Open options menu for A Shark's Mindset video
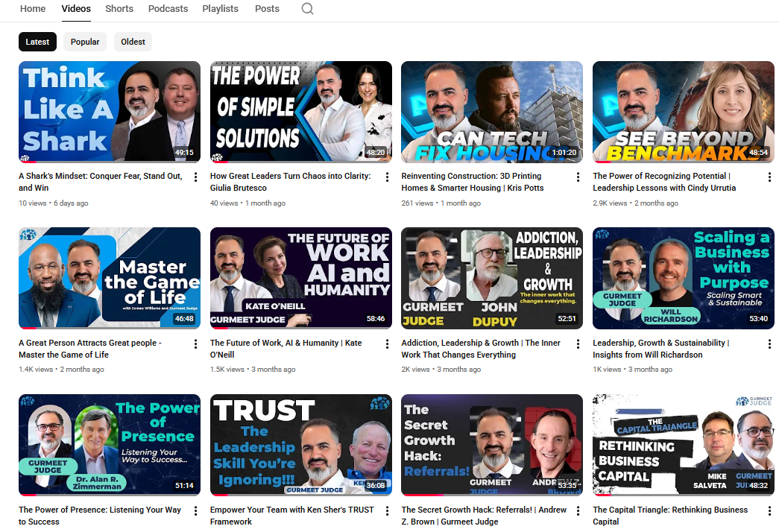The height and width of the screenshot is (532, 779). (196, 177)
